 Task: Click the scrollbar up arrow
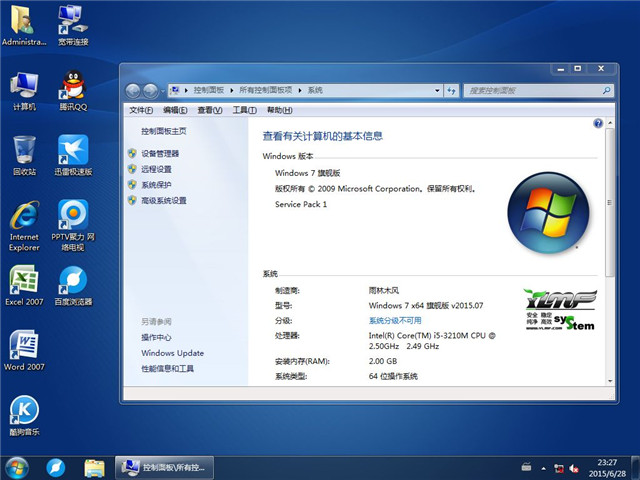[x=610, y=122]
